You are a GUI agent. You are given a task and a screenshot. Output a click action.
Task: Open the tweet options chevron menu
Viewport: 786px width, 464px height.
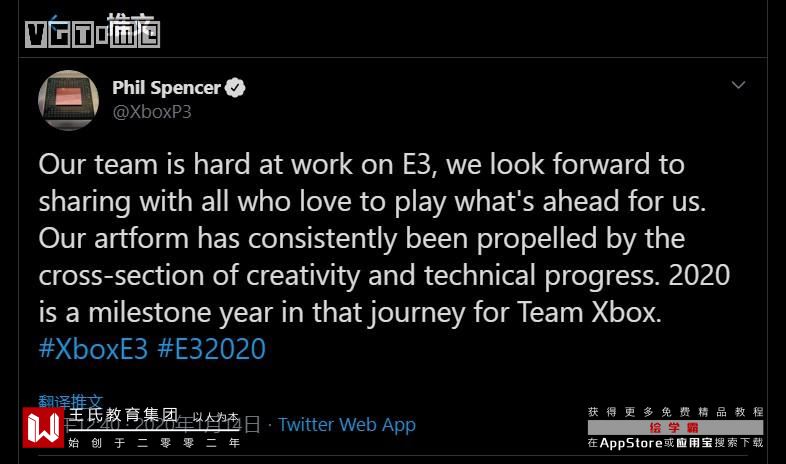pos(738,86)
